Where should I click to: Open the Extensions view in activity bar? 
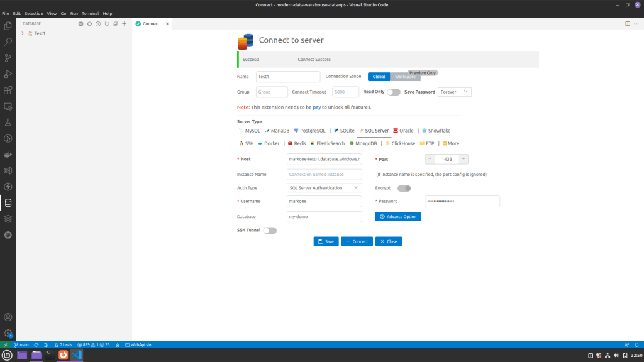pos(8,90)
